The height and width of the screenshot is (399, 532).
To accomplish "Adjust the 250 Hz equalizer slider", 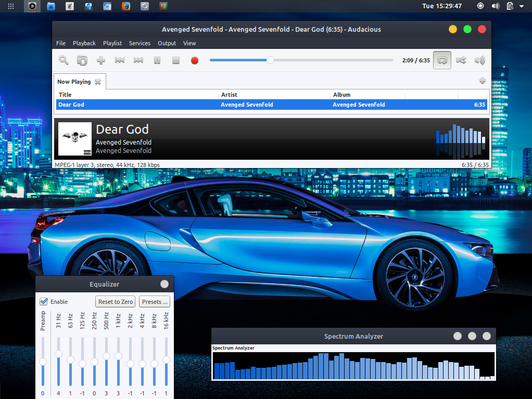I will coord(94,362).
